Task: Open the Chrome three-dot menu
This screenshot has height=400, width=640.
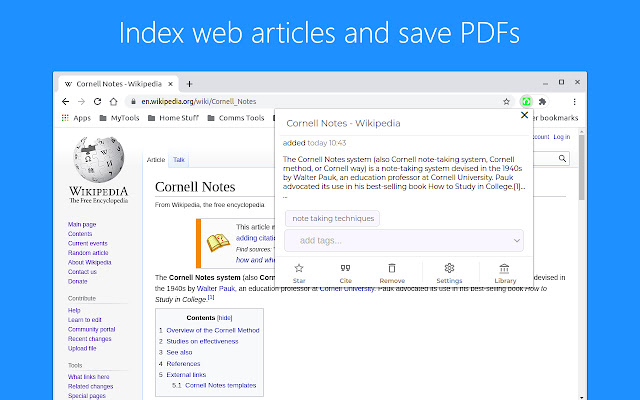Action: point(574,102)
